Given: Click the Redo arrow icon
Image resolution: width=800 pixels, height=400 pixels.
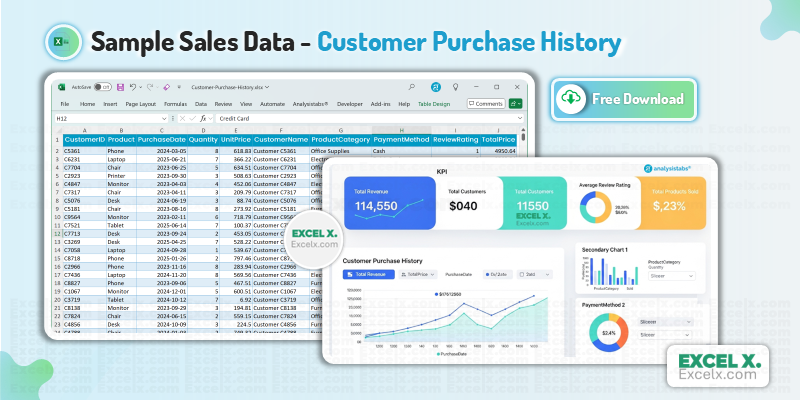Looking at the screenshot, I should point(149,87).
